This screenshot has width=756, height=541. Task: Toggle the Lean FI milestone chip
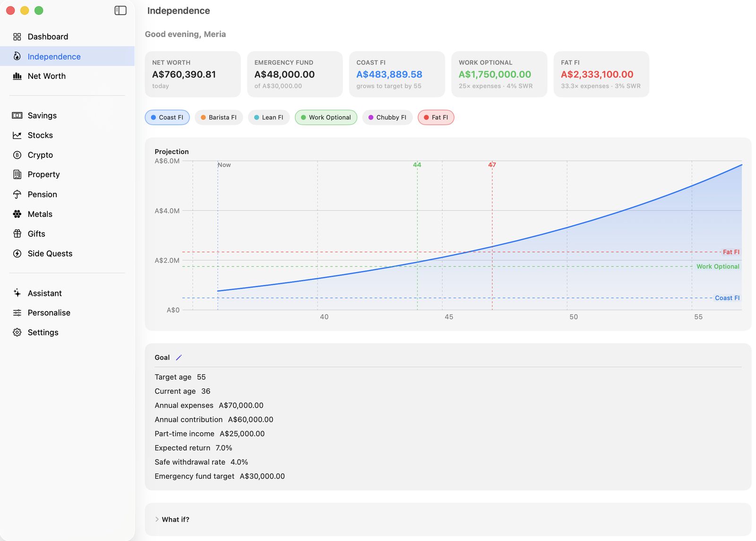pos(269,117)
